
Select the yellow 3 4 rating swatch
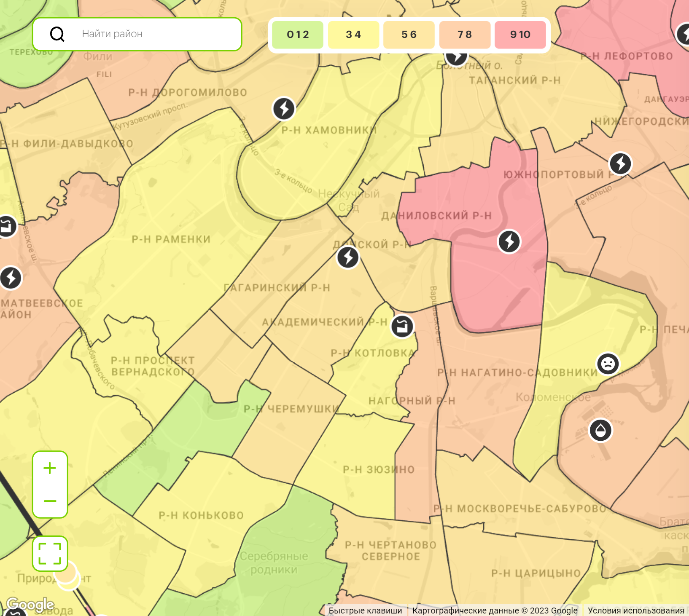(353, 35)
